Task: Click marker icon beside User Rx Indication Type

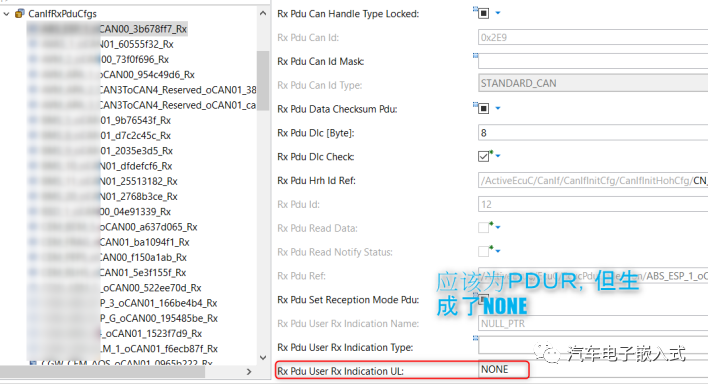Action: [475, 338]
